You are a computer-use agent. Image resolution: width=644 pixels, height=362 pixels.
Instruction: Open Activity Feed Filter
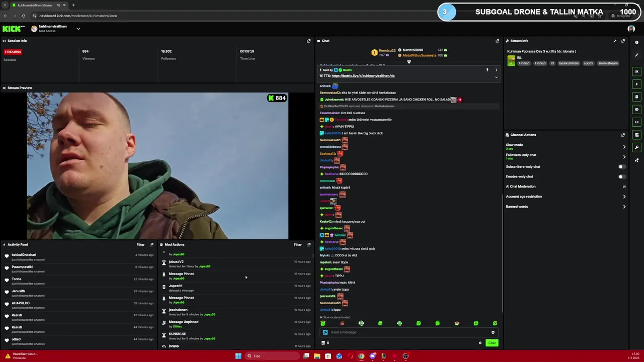coord(140,245)
